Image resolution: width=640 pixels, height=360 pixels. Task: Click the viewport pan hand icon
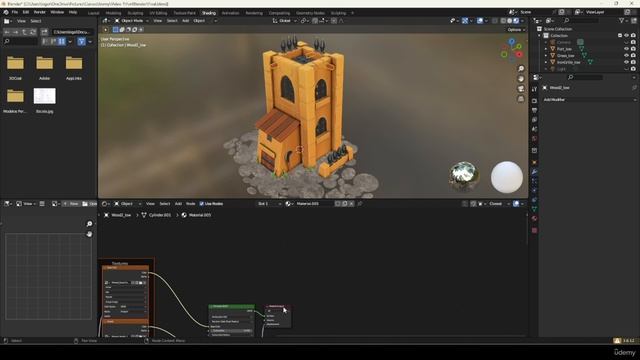[x=521, y=79]
